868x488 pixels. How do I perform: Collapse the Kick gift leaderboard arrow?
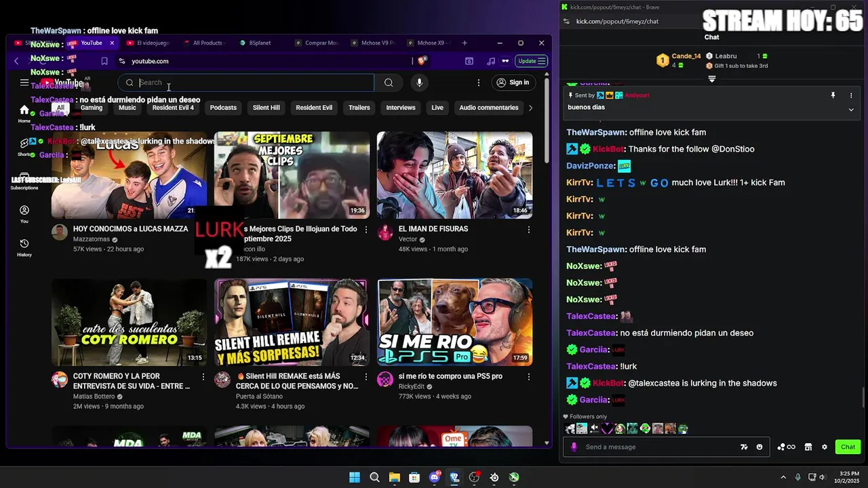click(712, 79)
